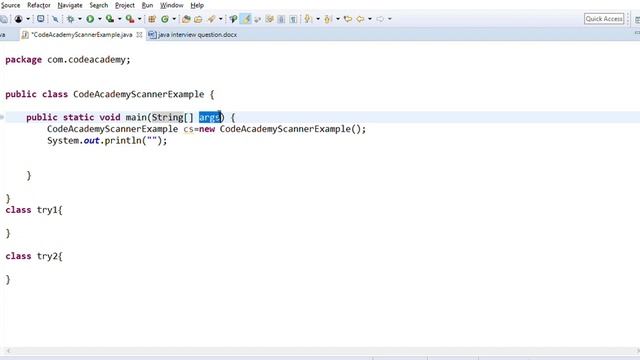640x360 pixels.
Task: Click the External Tools run icon with red toolbox
Action: coord(130,19)
